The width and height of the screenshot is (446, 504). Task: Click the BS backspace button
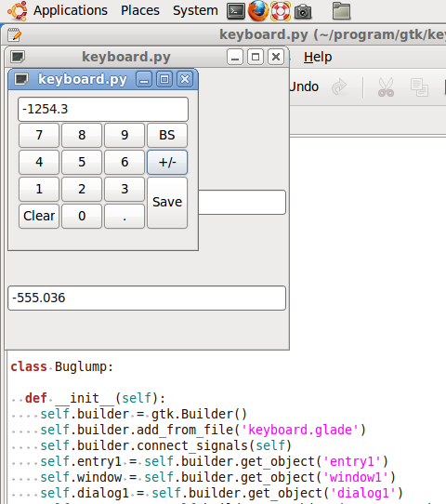167,135
